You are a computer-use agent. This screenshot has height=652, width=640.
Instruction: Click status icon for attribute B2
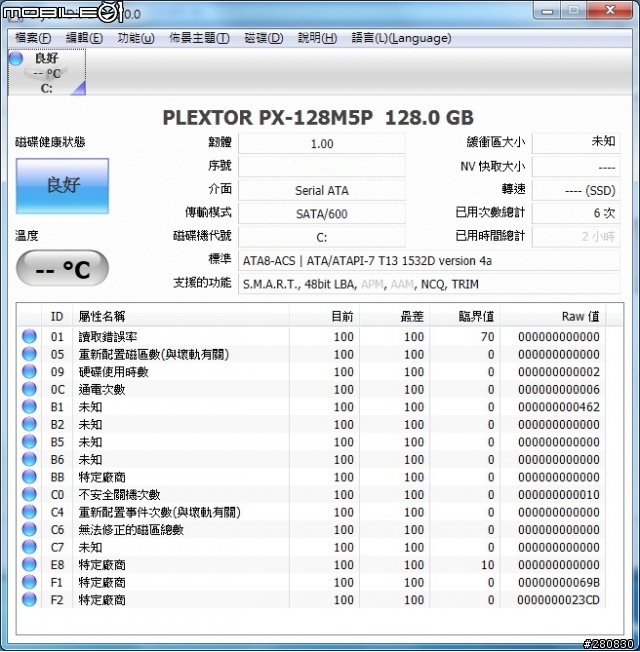pos(29,424)
